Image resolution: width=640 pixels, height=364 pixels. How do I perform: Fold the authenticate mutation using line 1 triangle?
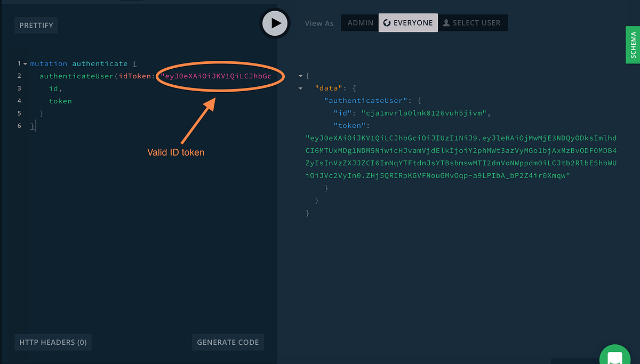[25, 63]
